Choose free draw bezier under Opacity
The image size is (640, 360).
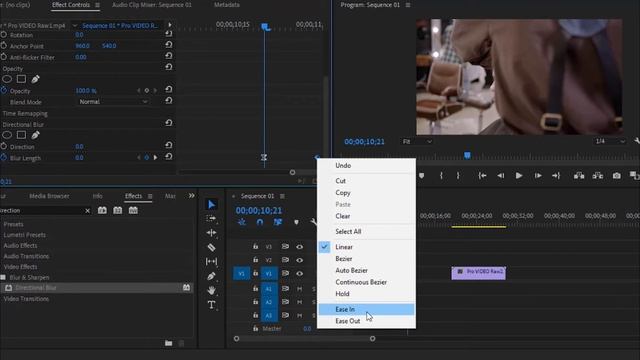coord(36,79)
